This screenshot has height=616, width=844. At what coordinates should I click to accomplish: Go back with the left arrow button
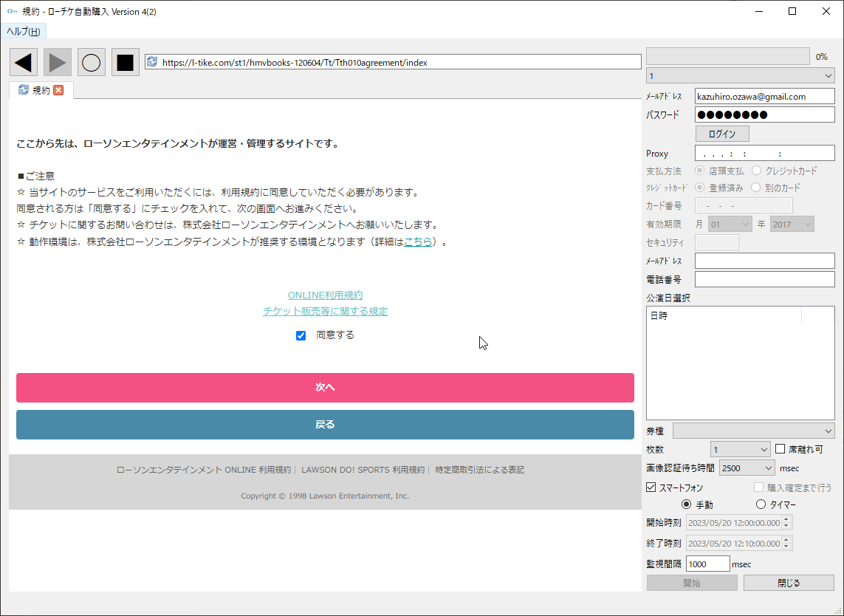tap(24, 63)
